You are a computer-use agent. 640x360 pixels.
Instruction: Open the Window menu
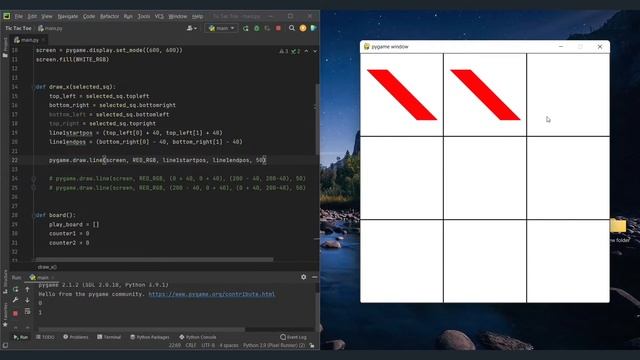click(178, 16)
